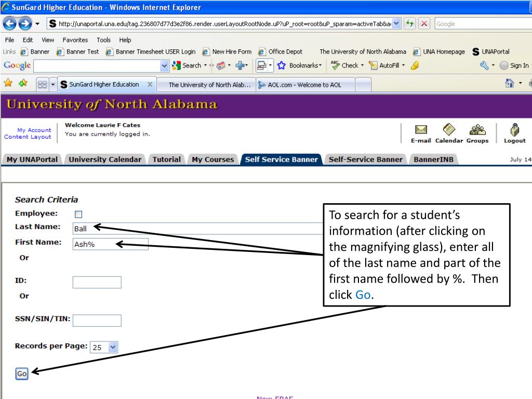Open the New Hire Form link
The width and height of the screenshot is (532, 399).
(x=227, y=51)
